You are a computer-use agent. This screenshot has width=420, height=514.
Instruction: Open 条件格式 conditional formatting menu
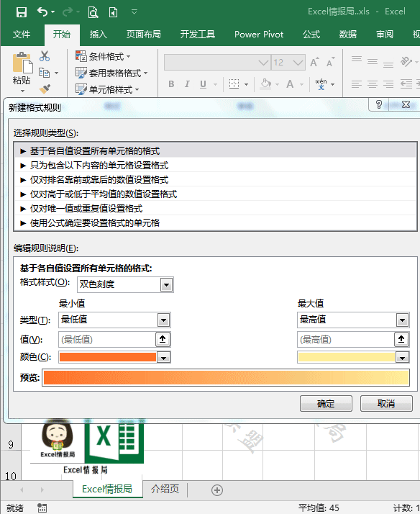coord(103,56)
